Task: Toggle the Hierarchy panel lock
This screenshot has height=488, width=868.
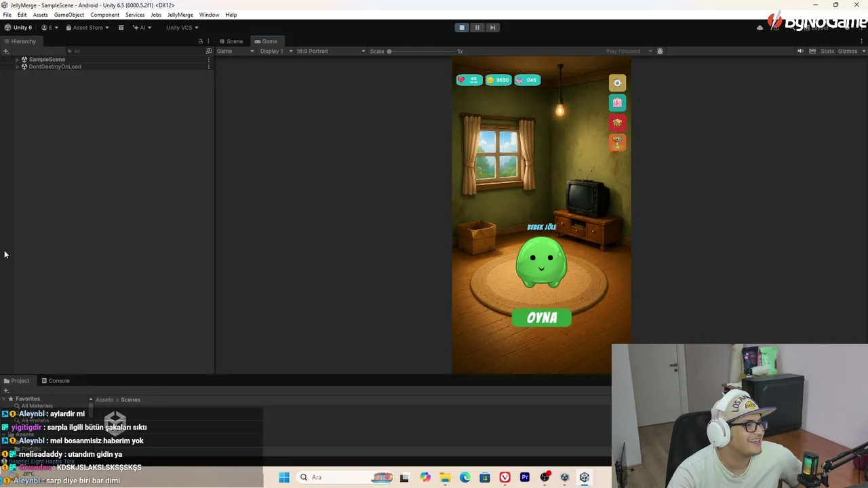Action: tap(200, 41)
